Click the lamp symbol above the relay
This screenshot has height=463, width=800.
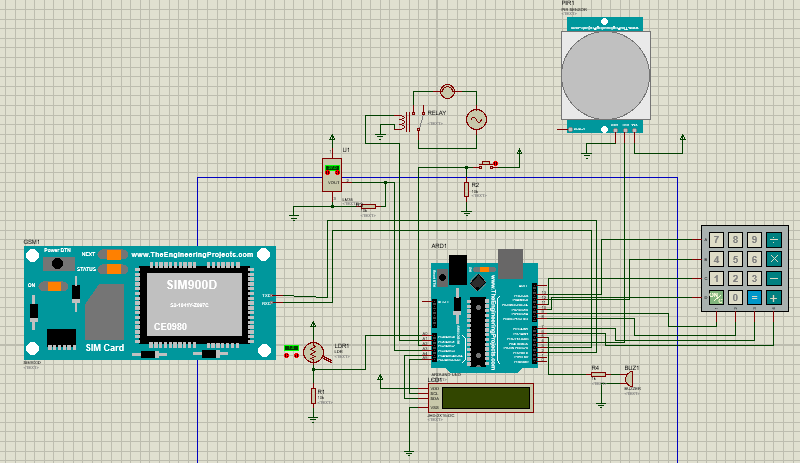click(x=447, y=92)
